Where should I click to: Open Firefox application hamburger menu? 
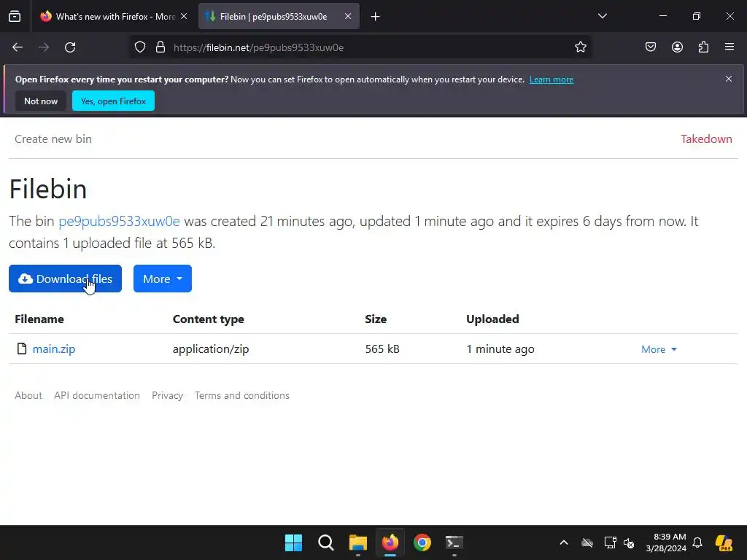[729, 47]
